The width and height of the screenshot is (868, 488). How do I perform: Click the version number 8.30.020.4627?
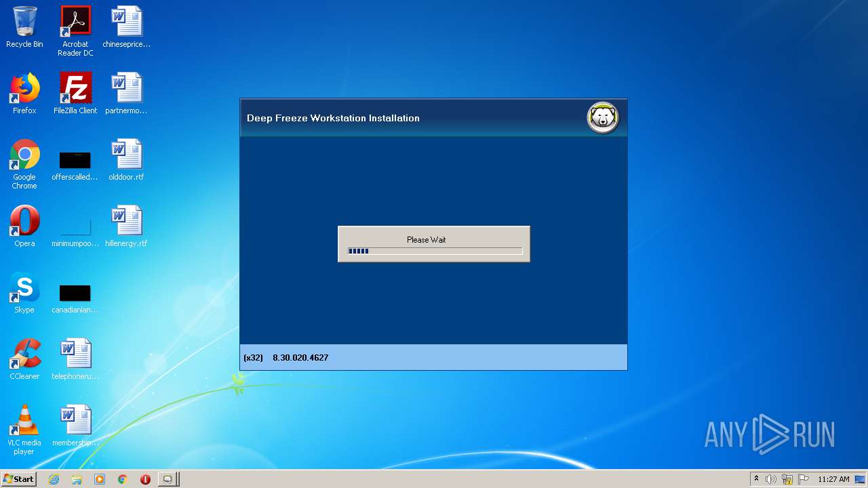(300, 357)
